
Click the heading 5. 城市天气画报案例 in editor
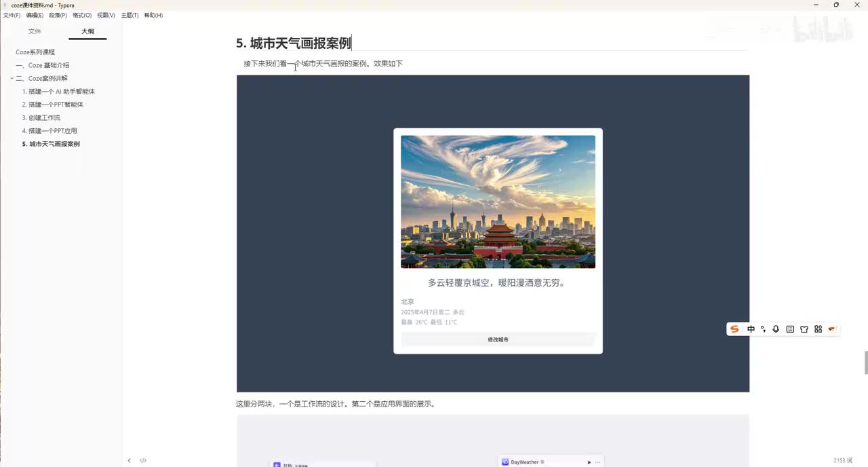[x=294, y=43]
